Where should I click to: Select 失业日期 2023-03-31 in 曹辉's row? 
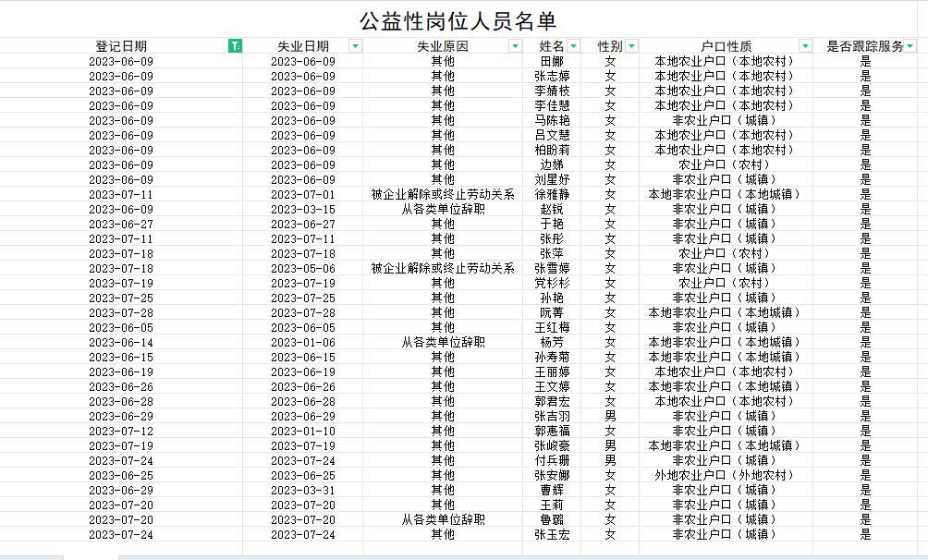[x=303, y=491]
